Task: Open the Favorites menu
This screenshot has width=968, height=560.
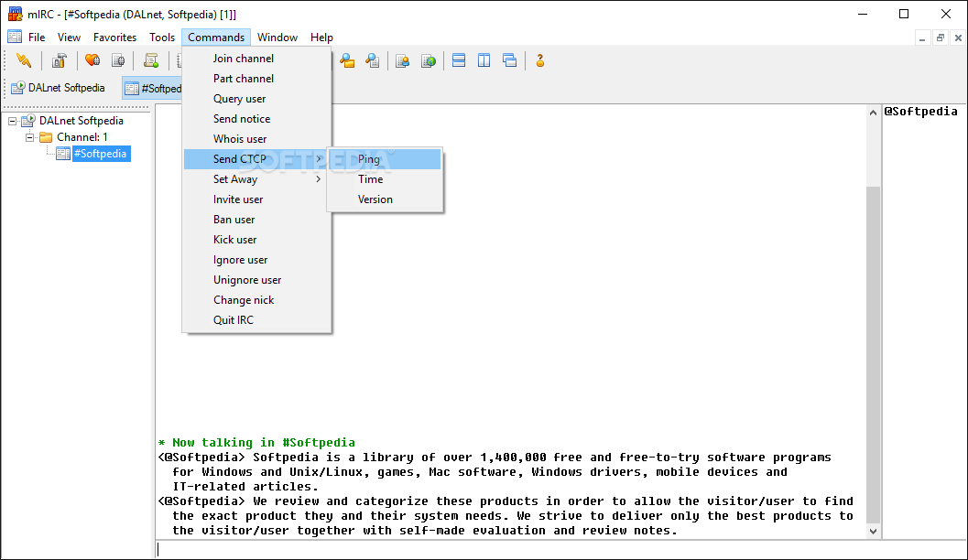Action: (114, 37)
